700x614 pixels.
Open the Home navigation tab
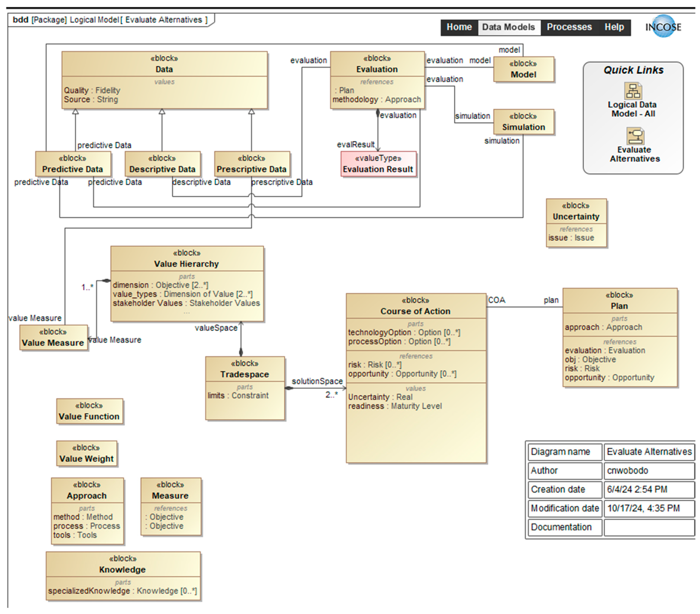point(459,27)
